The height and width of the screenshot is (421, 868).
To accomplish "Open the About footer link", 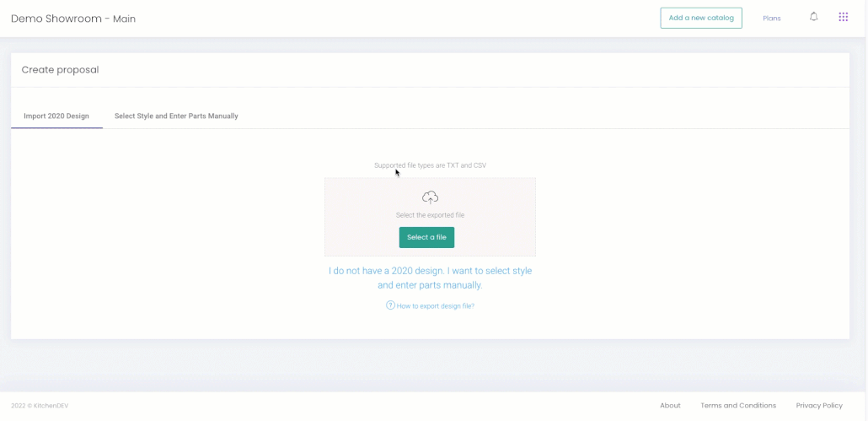I will (670, 406).
